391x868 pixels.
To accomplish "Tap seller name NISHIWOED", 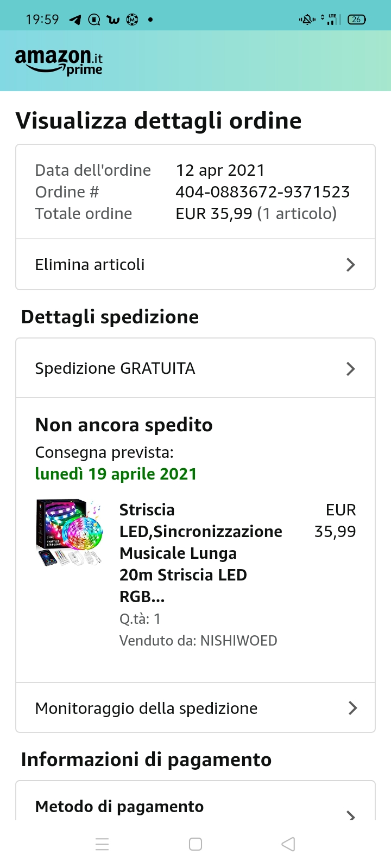I will pos(239,641).
